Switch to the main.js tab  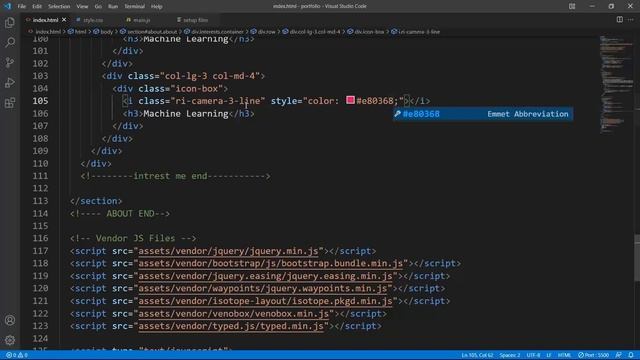(142, 20)
